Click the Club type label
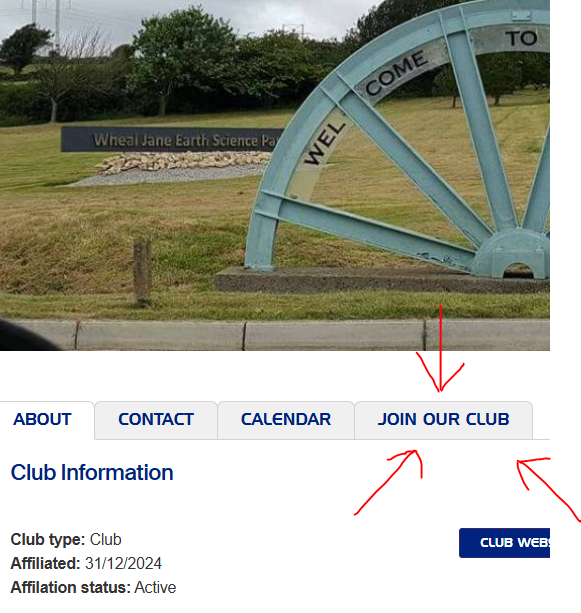The height and width of the screenshot is (613, 581). tap(48, 540)
